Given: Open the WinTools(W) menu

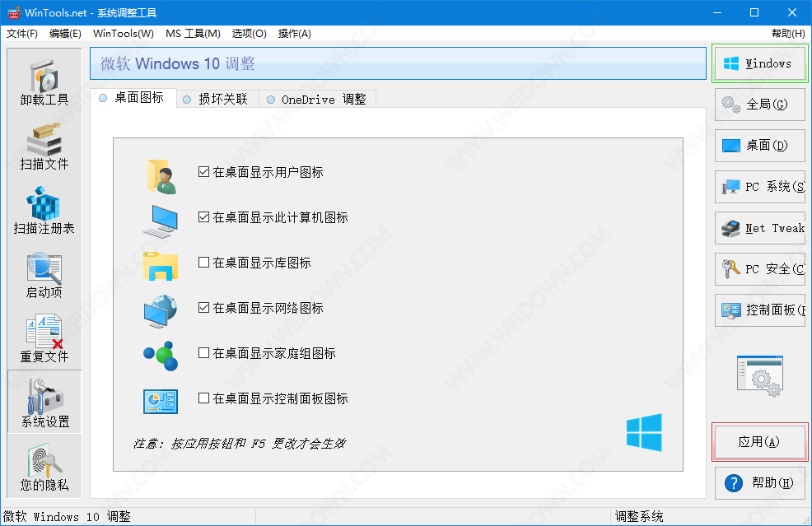Looking at the screenshot, I should click(124, 34).
